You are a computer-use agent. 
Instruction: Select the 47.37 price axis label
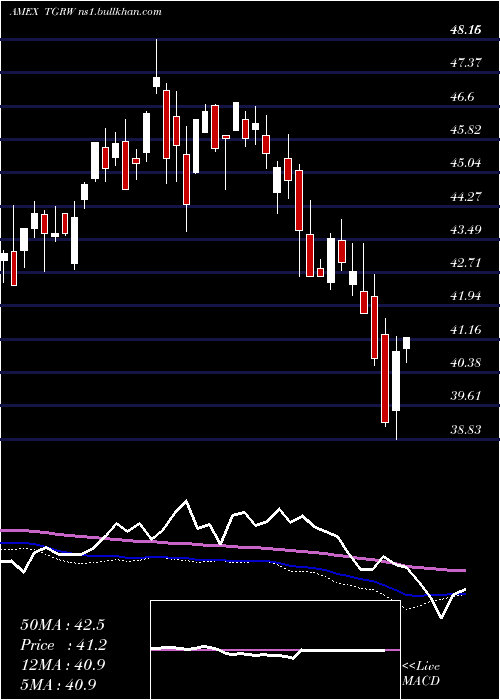(466, 63)
